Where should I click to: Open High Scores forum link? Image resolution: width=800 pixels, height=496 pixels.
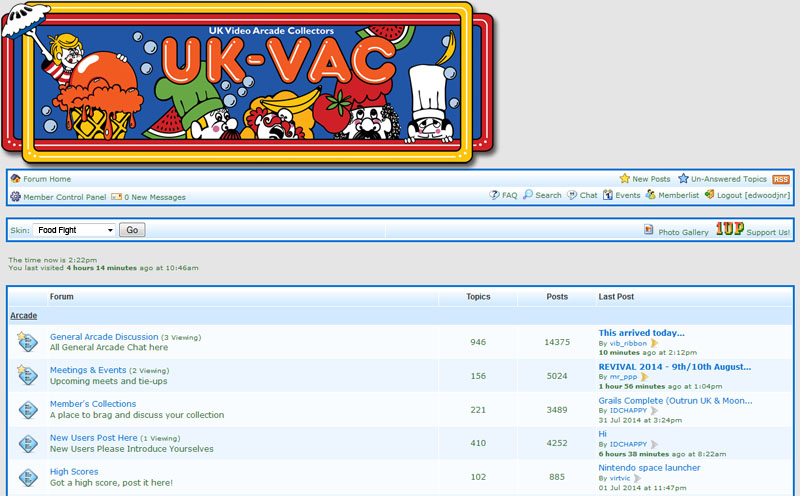point(74,472)
